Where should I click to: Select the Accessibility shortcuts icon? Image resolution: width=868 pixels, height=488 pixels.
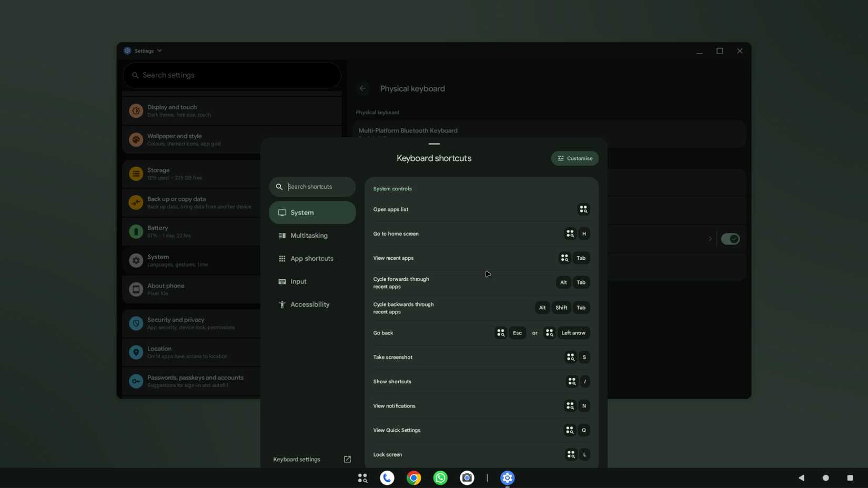[282, 304]
